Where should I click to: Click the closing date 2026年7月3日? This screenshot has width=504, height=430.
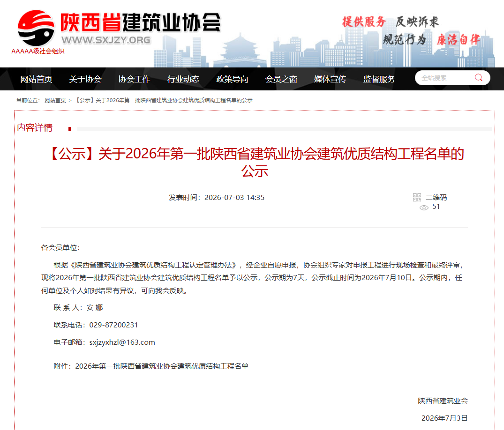[444, 418]
